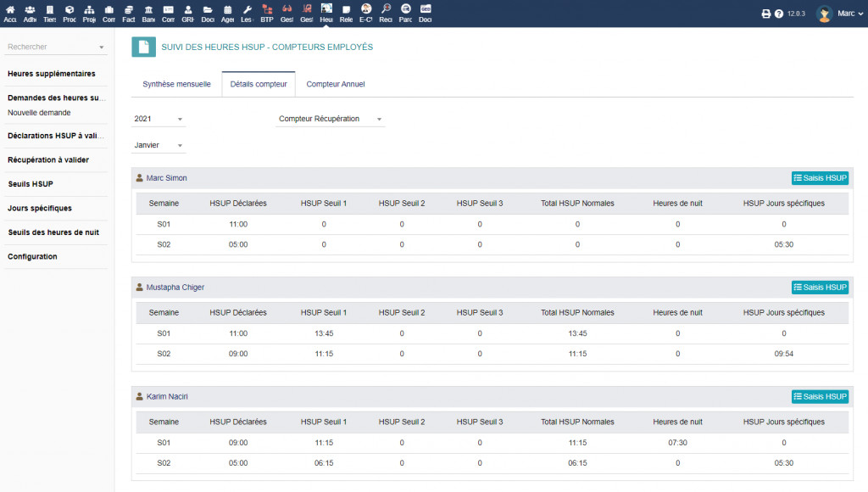Open the Janvier month dropdown

[x=159, y=146]
